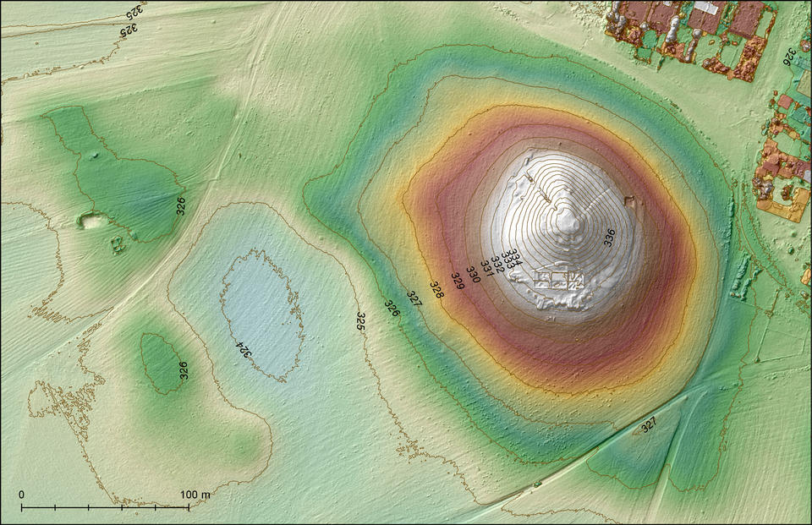This screenshot has height=525, width=812.
Task: Click the 327 label near the bottom-right road
Action: coord(649,424)
